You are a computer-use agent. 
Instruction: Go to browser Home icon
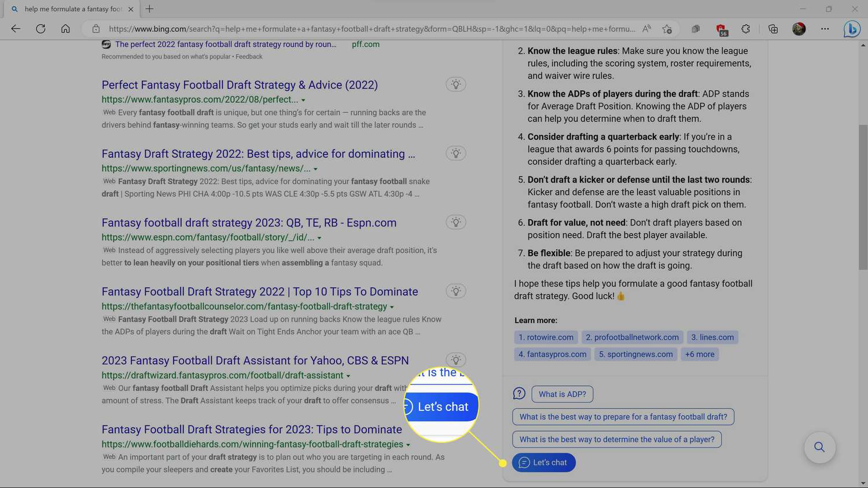(x=65, y=29)
